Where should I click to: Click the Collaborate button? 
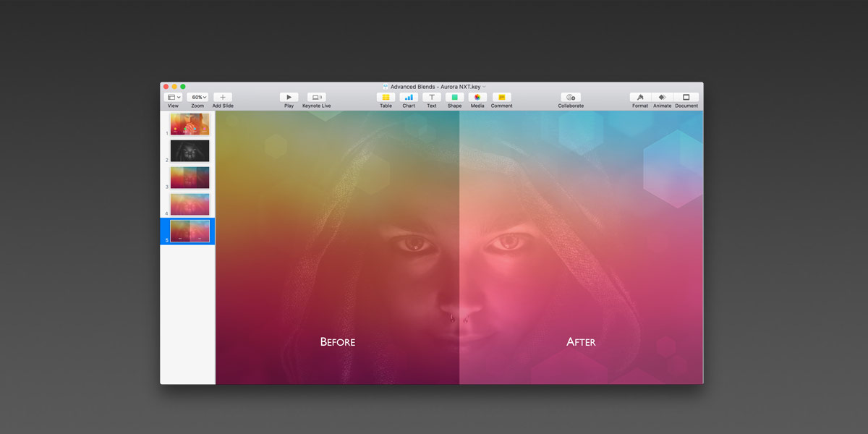[571, 97]
